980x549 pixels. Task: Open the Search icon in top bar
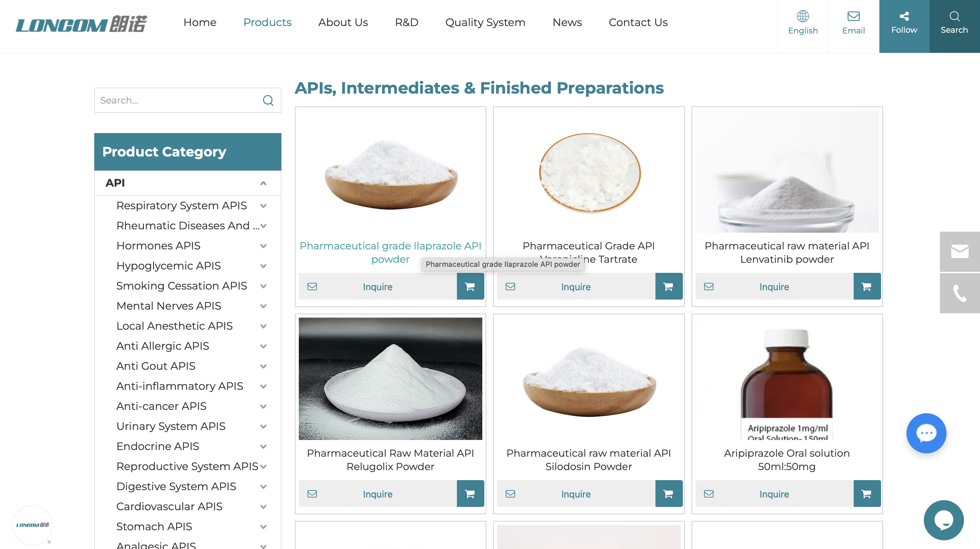pos(954,16)
